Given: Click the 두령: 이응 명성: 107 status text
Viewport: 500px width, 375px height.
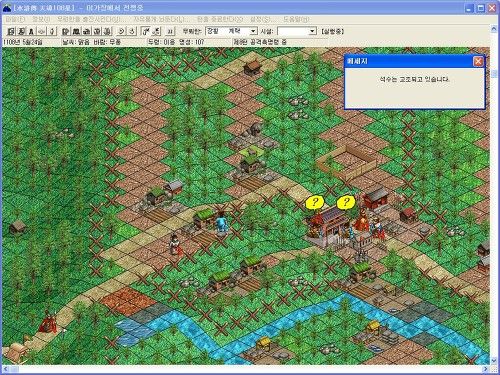Looking at the screenshot, I should 176,42.
